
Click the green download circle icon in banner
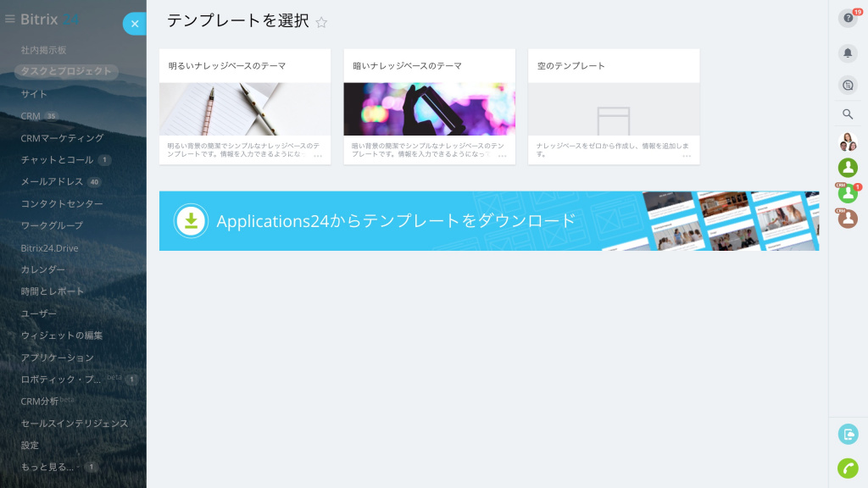(x=191, y=221)
